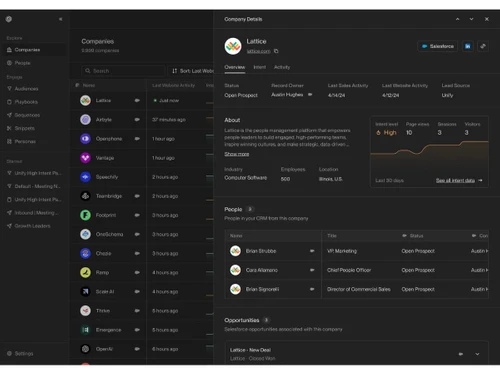Click the Title column header
This screenshot has height=375, width=500.
pos(332,236)
